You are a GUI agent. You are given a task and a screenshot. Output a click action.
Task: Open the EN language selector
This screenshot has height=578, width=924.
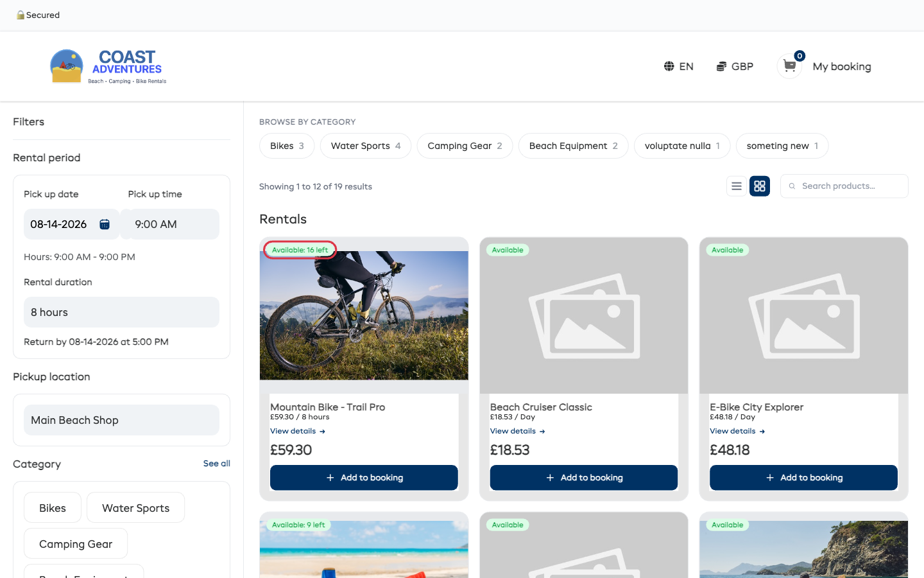coord(679,66)
